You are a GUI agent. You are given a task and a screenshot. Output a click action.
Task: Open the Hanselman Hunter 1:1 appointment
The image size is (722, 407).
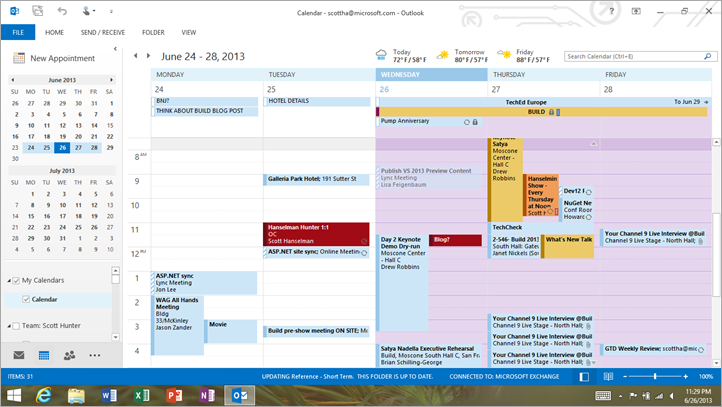point(316,234)
